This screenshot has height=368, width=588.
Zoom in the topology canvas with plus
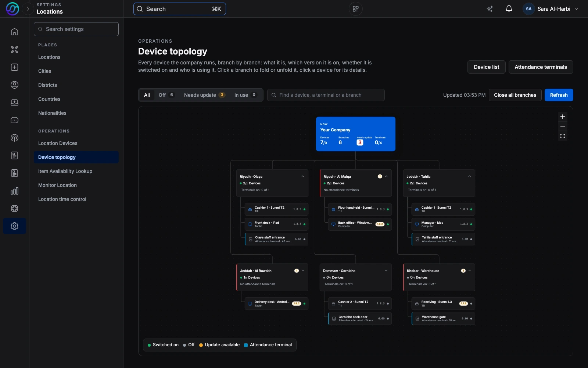[x=562, y=117]
